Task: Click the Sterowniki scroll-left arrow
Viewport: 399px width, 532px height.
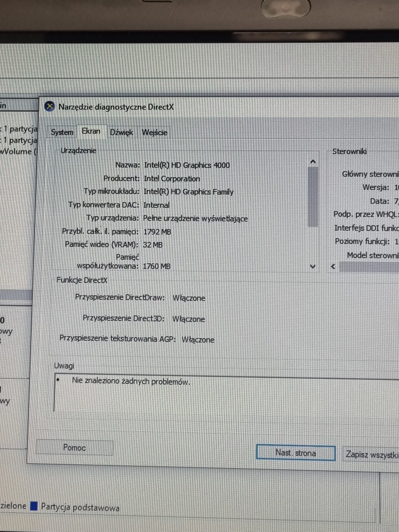Action: (333, 267)
